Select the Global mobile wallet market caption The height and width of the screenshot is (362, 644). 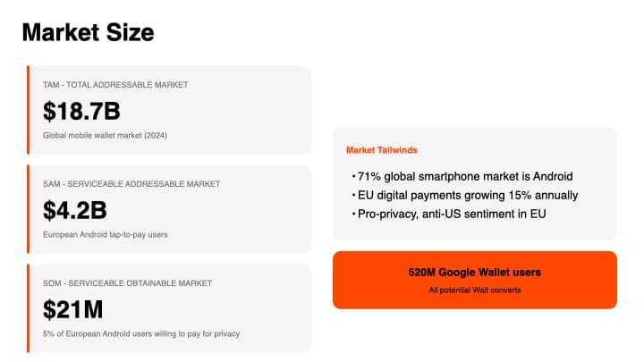tap(105, 136)
